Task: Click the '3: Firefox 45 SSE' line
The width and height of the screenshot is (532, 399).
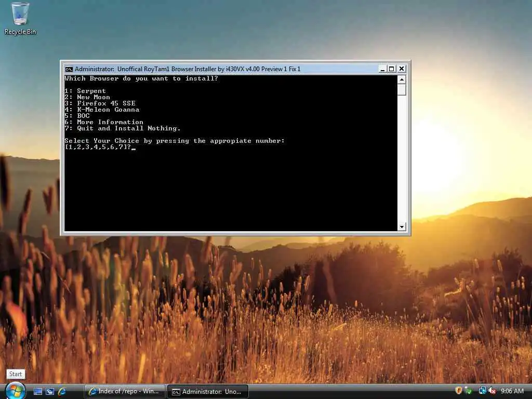Action: tap(100, 103)
